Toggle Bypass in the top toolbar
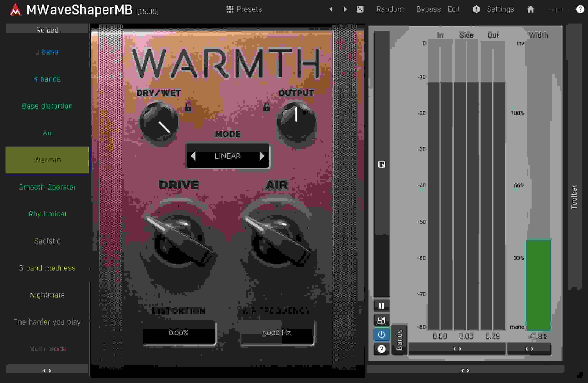The height and width of the screenshot is (383, 588). (428, 9)
